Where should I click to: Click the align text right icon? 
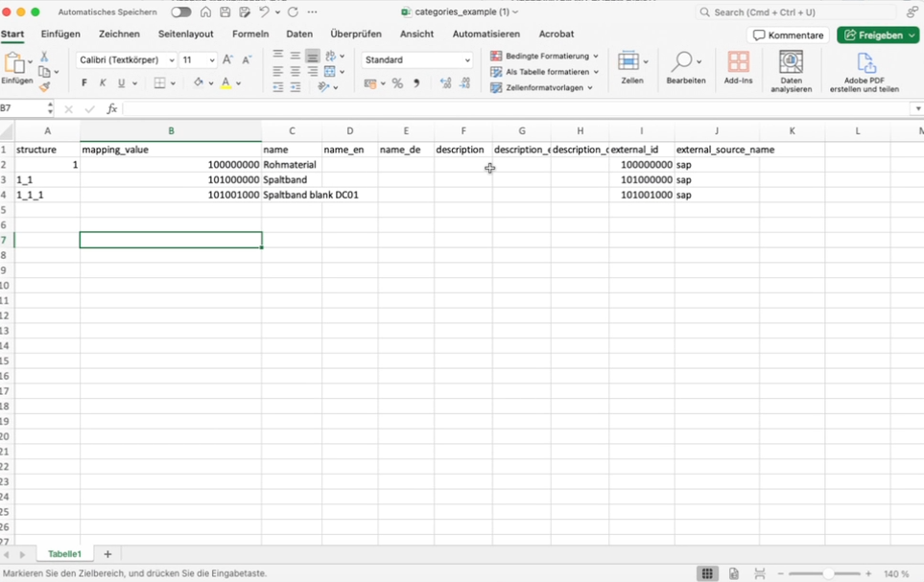pyautogui.click(x=313, y=71)
